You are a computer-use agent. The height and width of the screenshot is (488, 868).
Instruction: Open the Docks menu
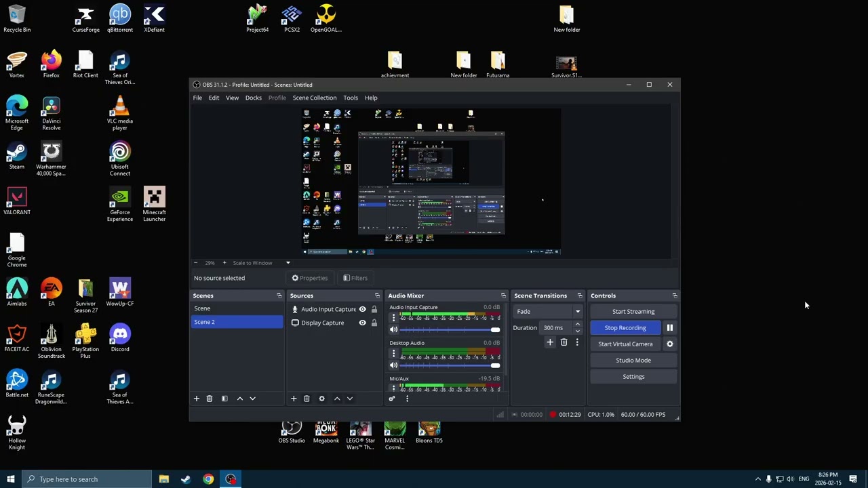(x=253, y=98)
